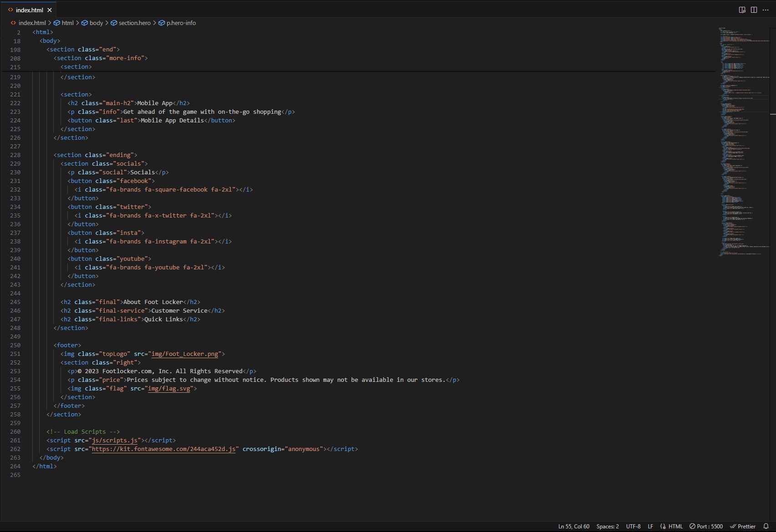
Task: Open the section.hero breadcrumb
Action: click(x=134, y=23)
